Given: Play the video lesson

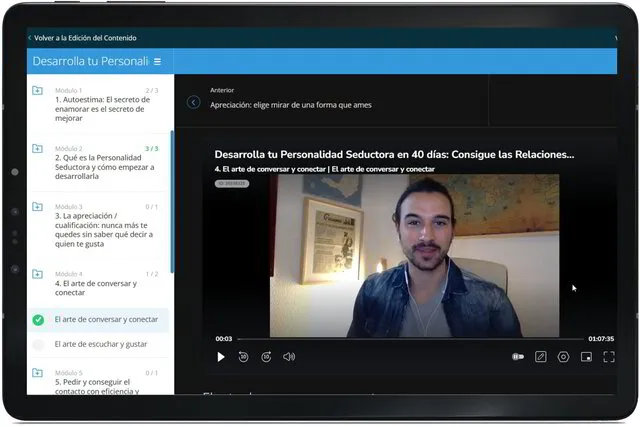Looking at the screenshot, I should click(x=221, y=357).
